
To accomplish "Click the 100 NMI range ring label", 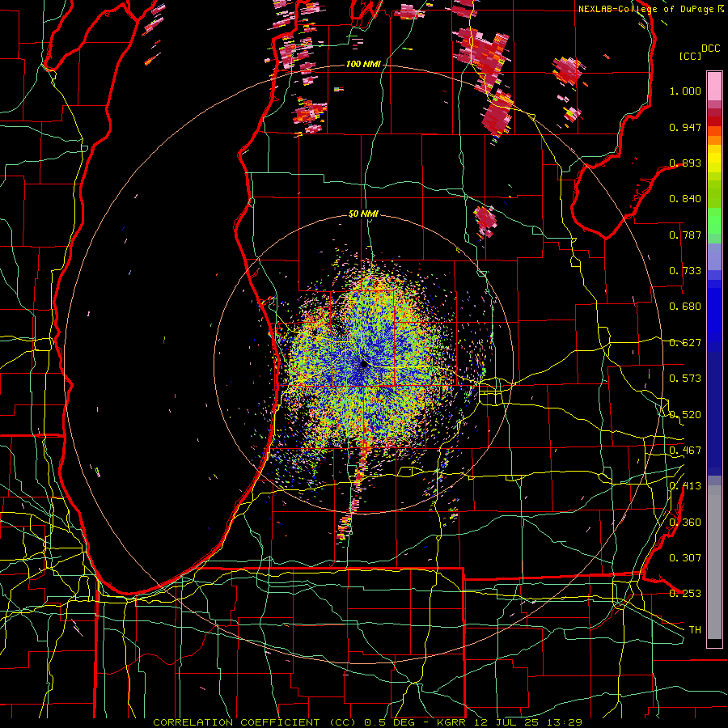I will click(x=363, y=64).
